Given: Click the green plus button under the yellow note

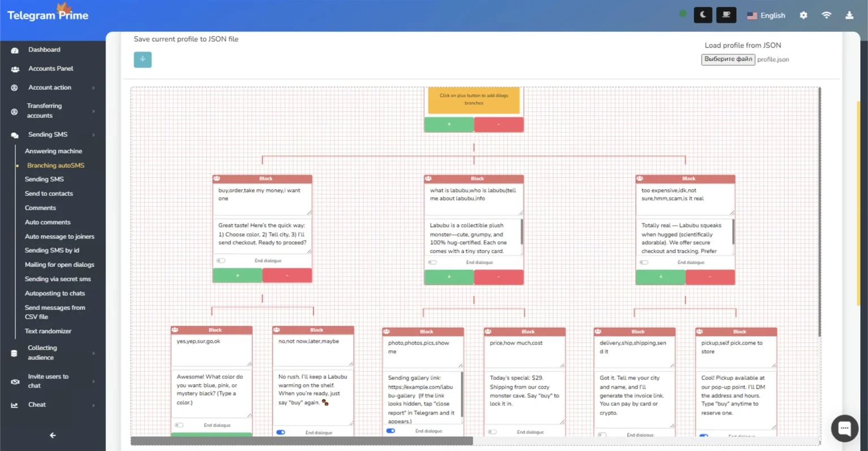Looking at the screenshot, I should [x=449, y=124].
